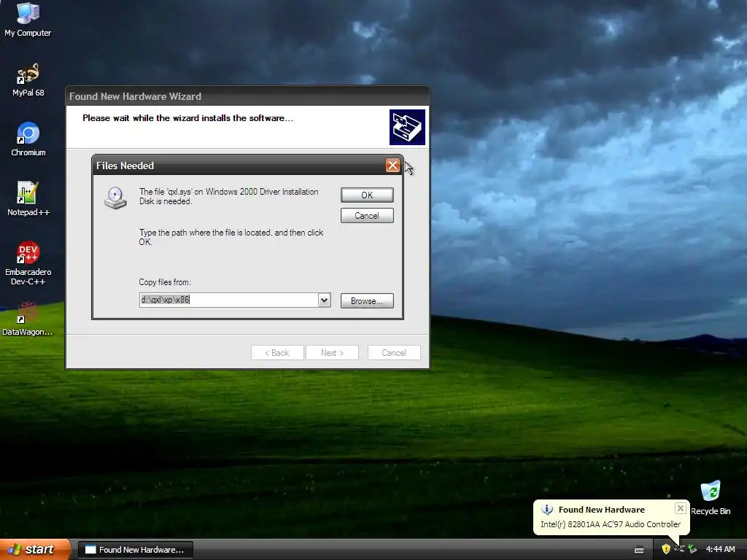Click the Browse... button
This screenshot has width=747, height=560.
(x=367, y=301)
